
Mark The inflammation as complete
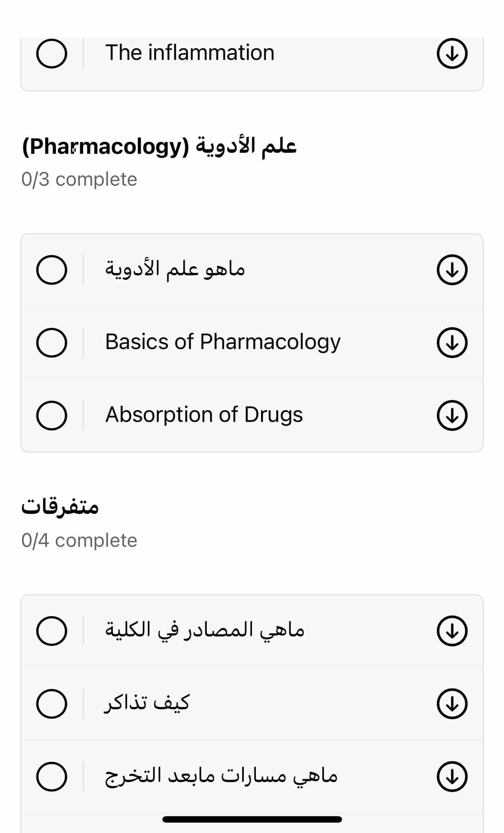click(x=52, y=54)
